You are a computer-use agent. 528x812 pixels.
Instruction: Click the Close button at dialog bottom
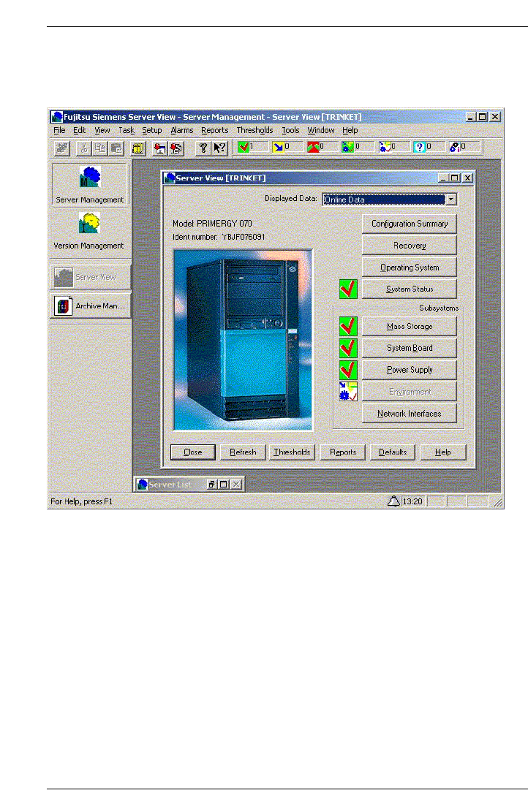pyautogui.click(x=193, y=452)
